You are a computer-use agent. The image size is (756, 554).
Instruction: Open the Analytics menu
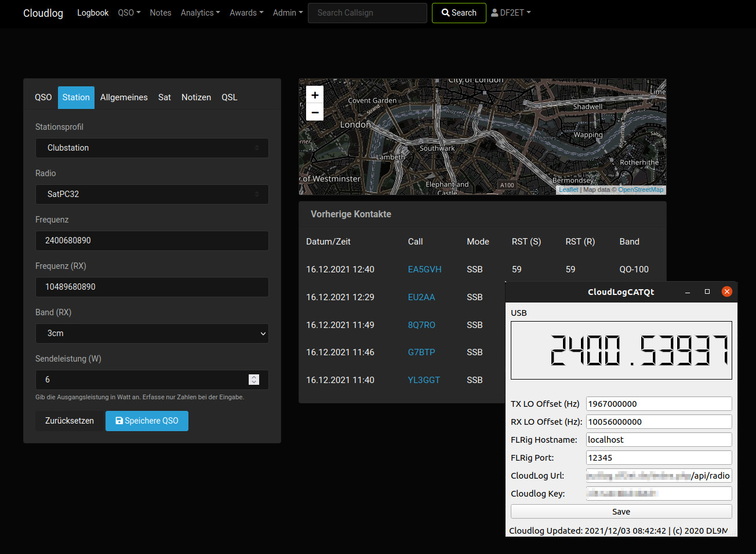pos(200,13)
